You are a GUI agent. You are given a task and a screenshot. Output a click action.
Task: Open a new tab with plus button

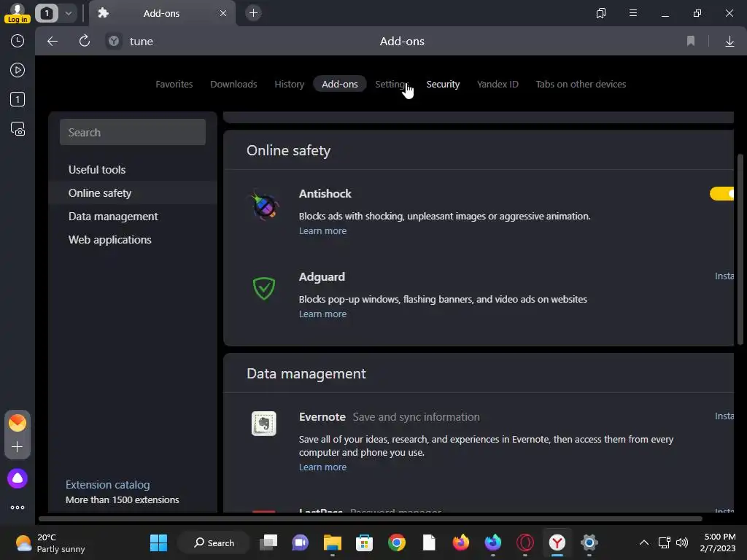253,13
